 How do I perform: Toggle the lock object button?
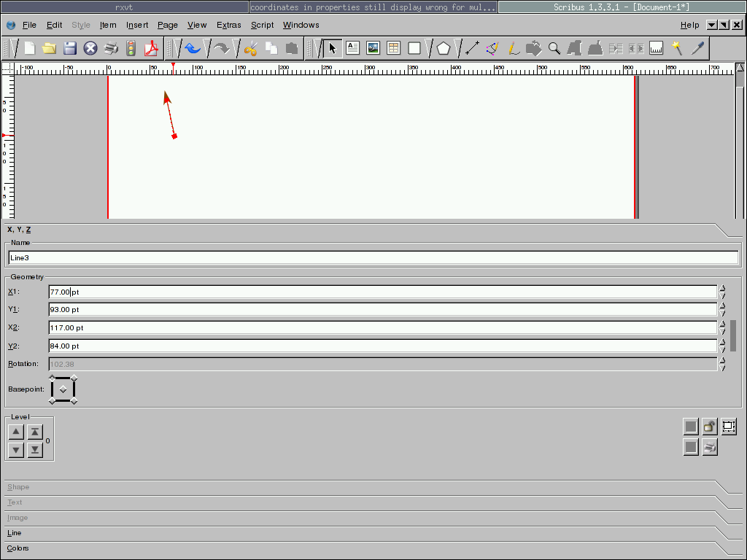[x=710, y=427]
